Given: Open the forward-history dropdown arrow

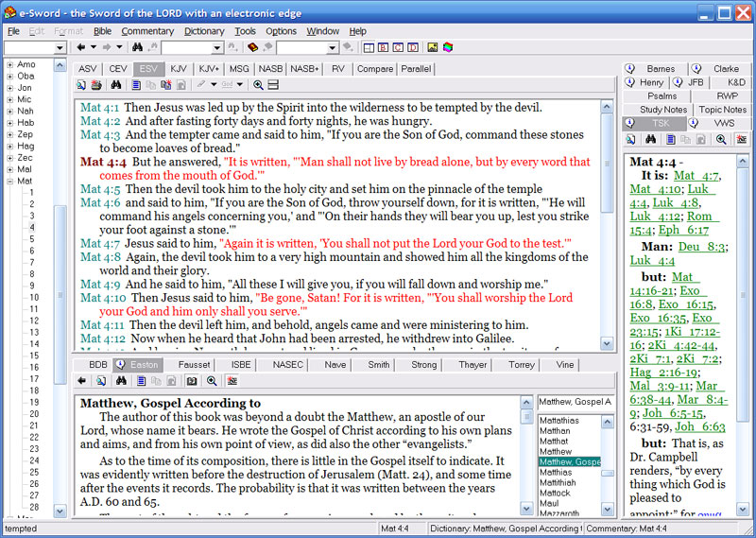Looking at the screenshot, I should [119, 47].
